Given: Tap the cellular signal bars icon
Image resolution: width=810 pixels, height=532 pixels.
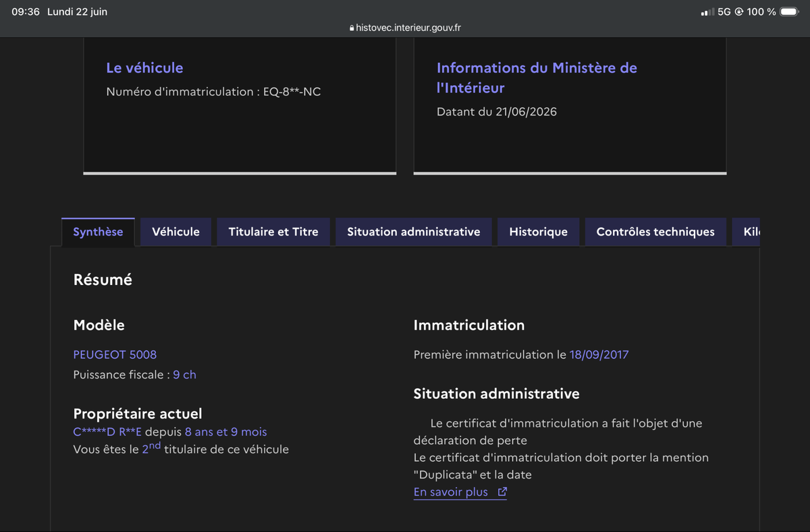Looking at the screenshot, I should click(707, 12).
